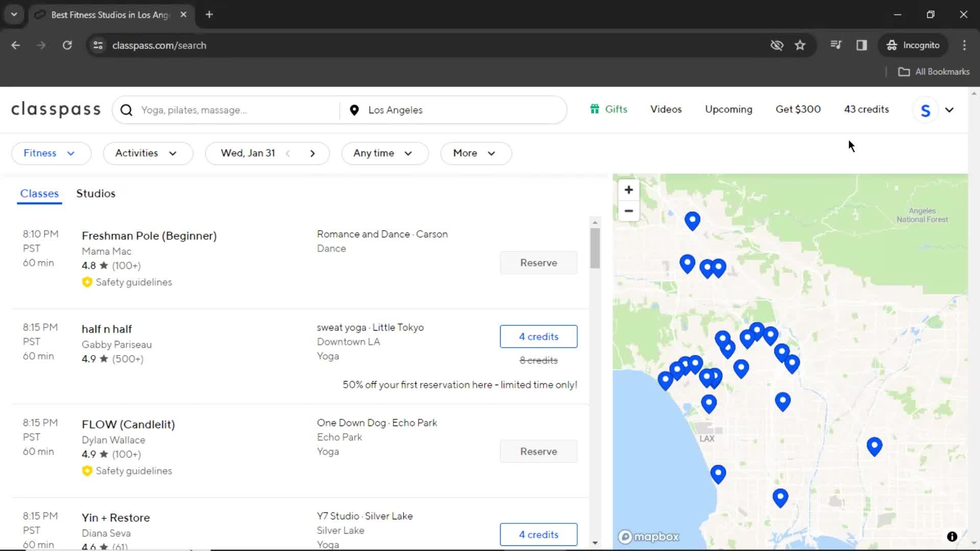The image size is (980, 551).
Task: Bookmark this page with the star icon
Action: [x=800, y=45]
